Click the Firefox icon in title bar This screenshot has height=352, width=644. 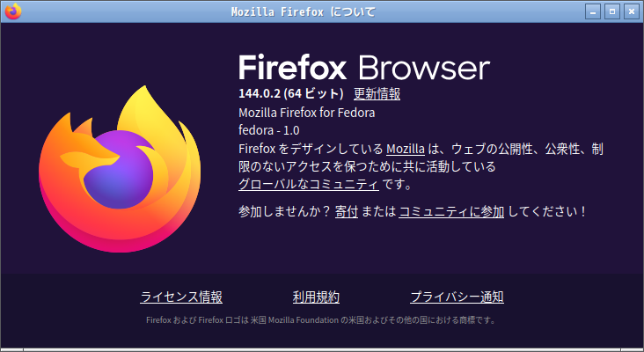coord(12,11)
